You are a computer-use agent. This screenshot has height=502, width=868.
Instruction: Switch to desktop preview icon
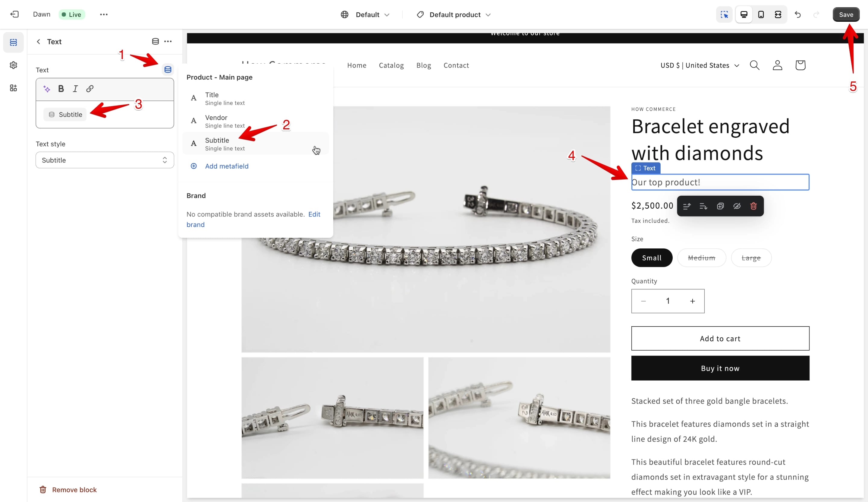pos(744,14)
